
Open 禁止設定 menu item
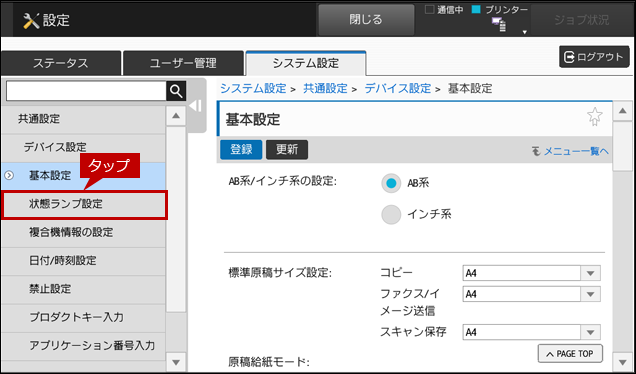(83, 289)
